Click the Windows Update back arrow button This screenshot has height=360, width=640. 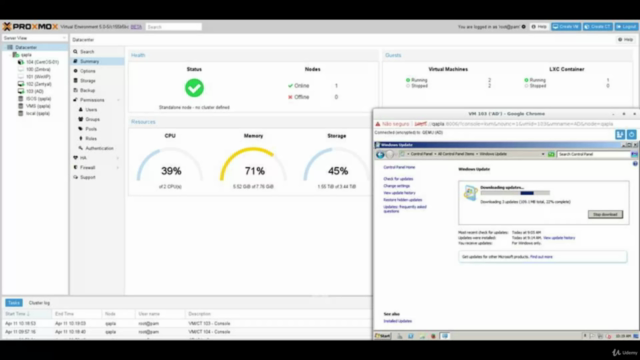[380, 154]
